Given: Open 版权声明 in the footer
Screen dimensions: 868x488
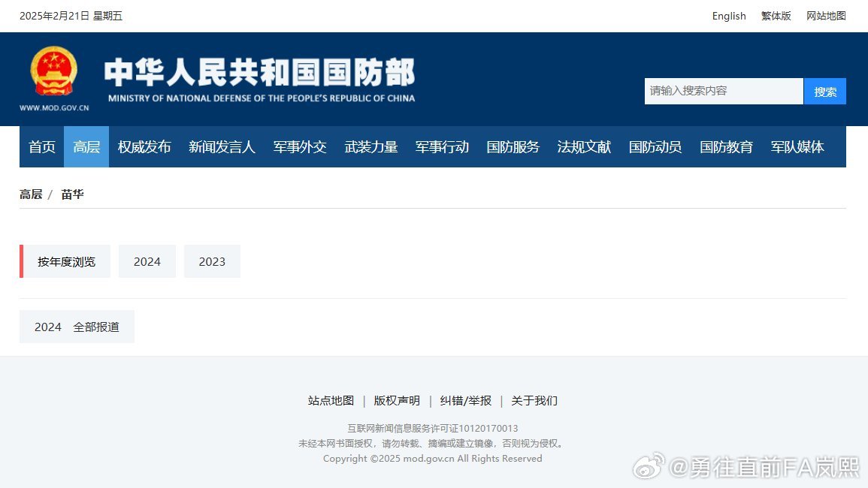Looking at the screenshot, I should point(397,401).
